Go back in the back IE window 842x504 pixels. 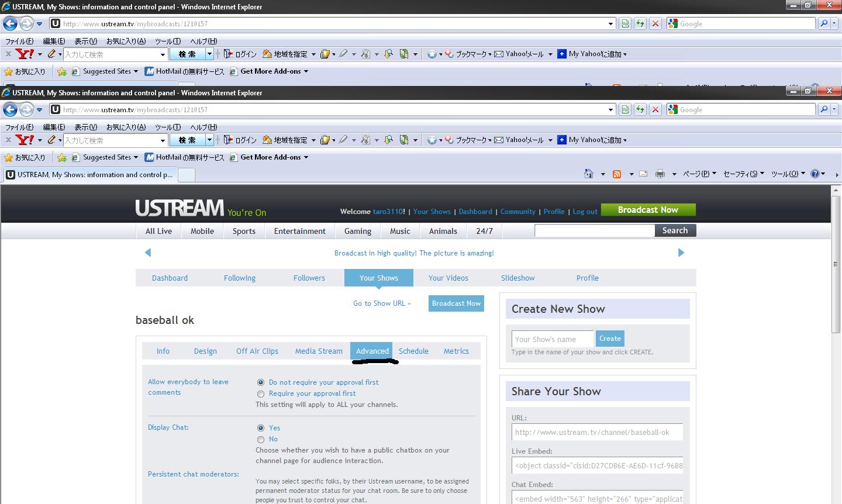pyautogui.click(x=11, y=24)
